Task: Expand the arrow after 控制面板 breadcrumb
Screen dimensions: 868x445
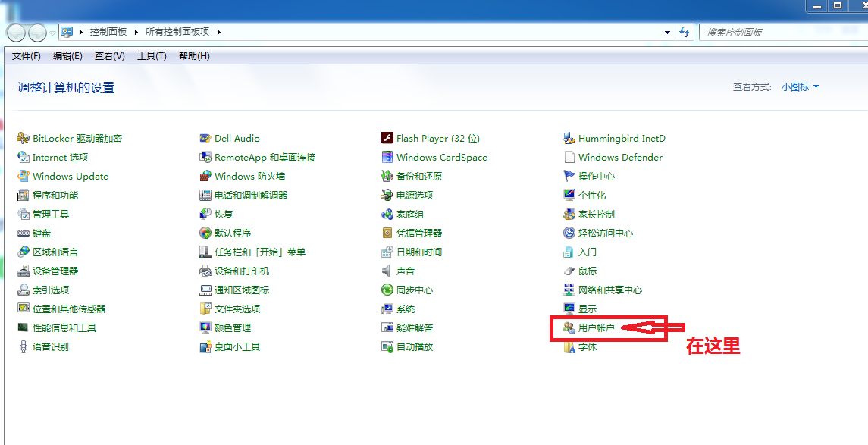Action: 136,32
